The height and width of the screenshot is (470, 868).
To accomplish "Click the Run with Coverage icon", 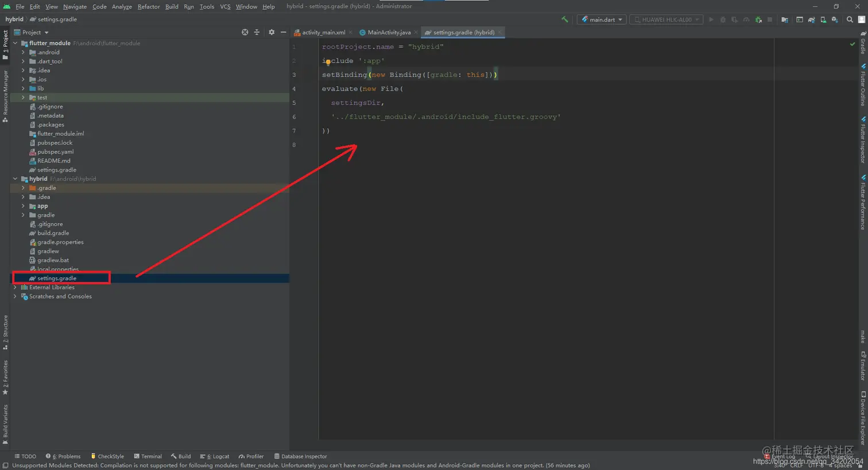I will pos(734,20).
